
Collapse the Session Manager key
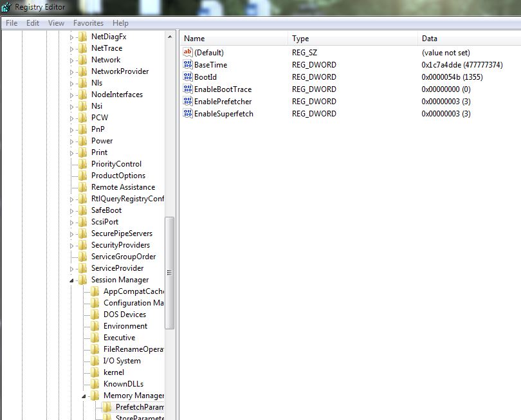pos(71,281)
